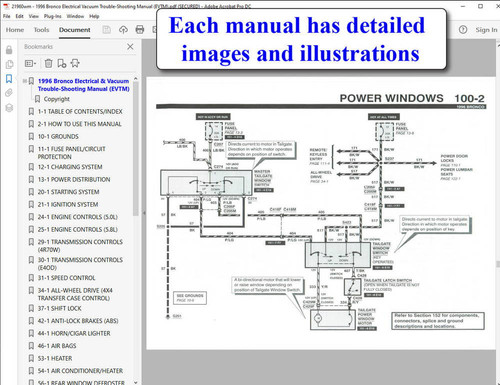Open 21-1 Ignition System bookmark
Image resolution: width=500 pixels, height=385 pixels.
point(68,204)
